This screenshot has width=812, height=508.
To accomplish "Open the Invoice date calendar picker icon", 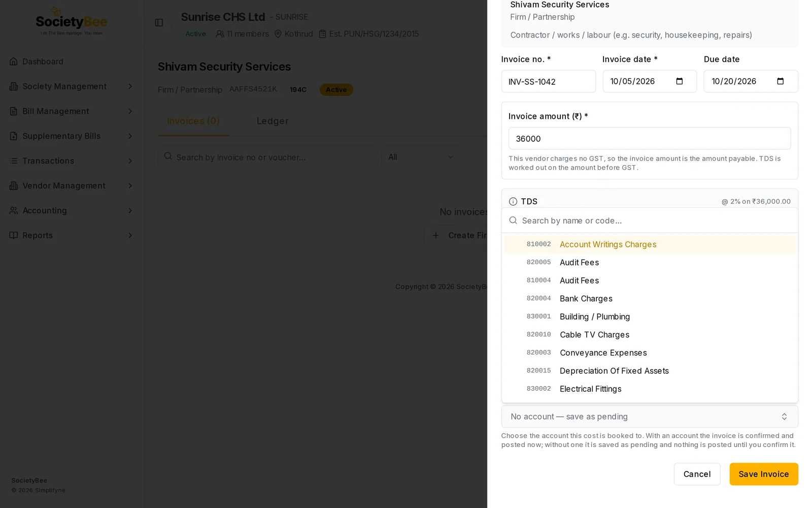I will pos(680,81).
